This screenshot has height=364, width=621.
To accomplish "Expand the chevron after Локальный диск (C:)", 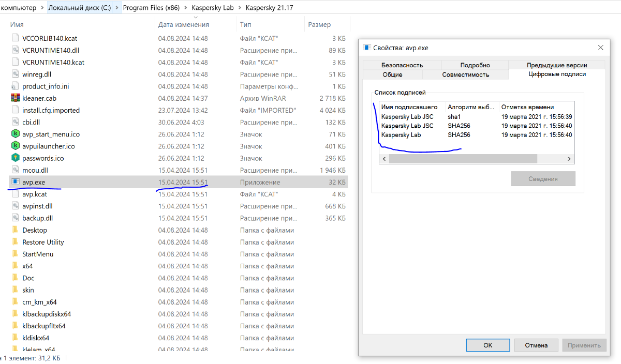I will [118, 8].
